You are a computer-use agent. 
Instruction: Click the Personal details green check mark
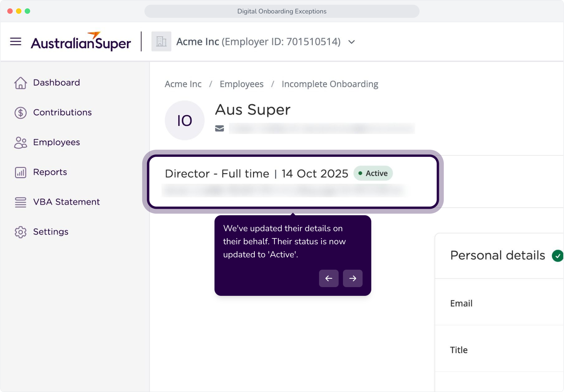(x=557, y=256)
